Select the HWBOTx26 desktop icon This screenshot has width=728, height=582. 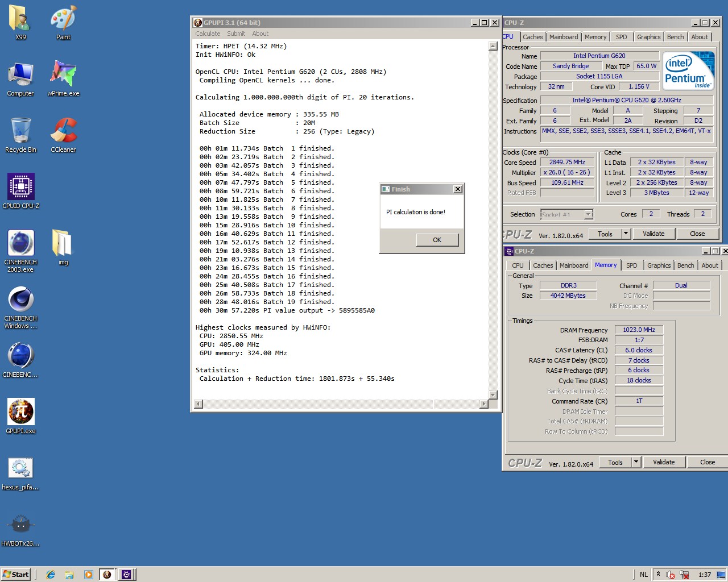[20, 529]
